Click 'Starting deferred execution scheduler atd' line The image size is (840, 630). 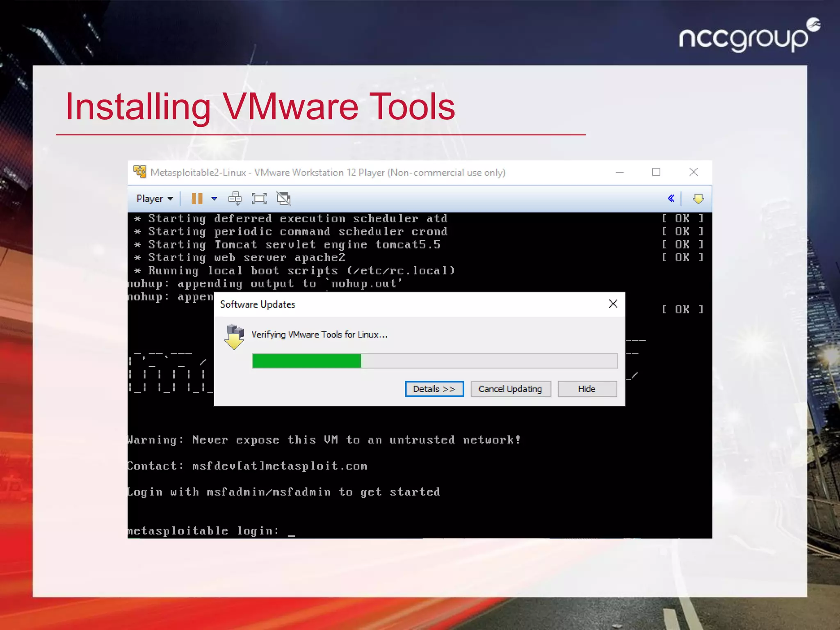(x=291, y=219)
